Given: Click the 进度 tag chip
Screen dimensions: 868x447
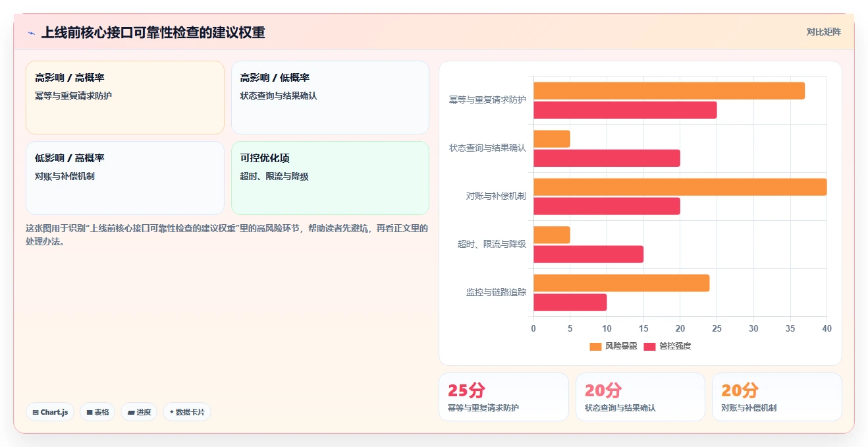Looking at the screenshot, I should coord(139,412).
